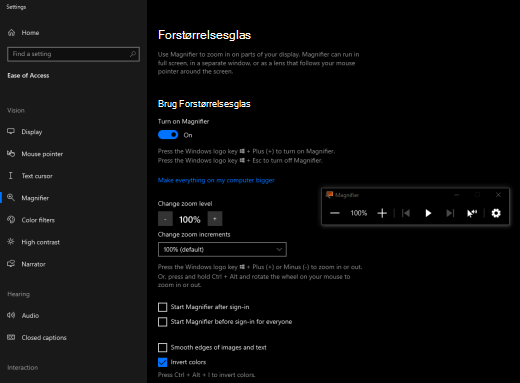
Task: Open the zoom increments dropdown
Action: click(222, 249)
